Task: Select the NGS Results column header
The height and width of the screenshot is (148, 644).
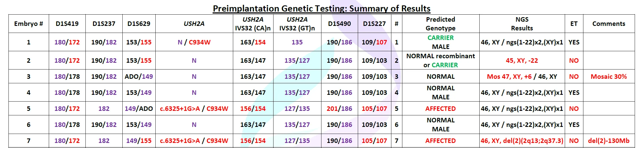Action: coord(522,24)
